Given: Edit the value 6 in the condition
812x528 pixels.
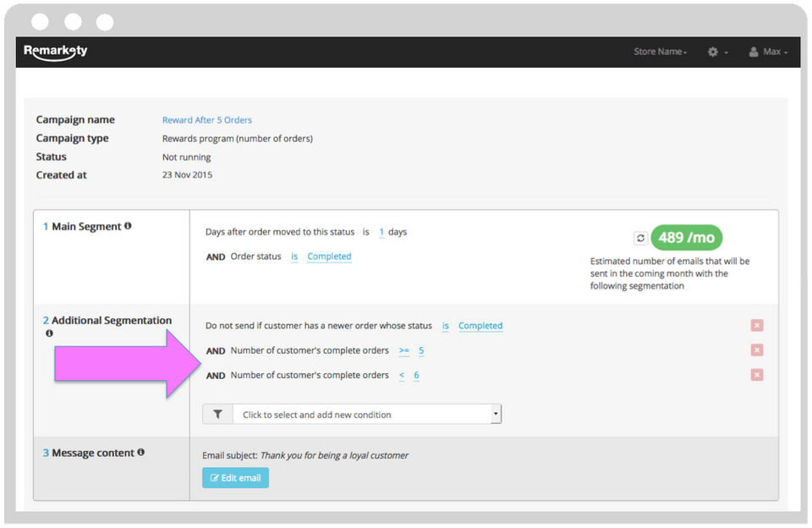Looking at the screenshot, I should (416, 375).
